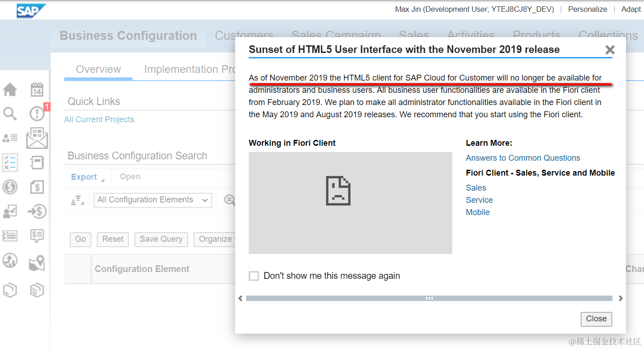Click the Quick Links heading
Screen dimensions: 644x349
[94, 101]
